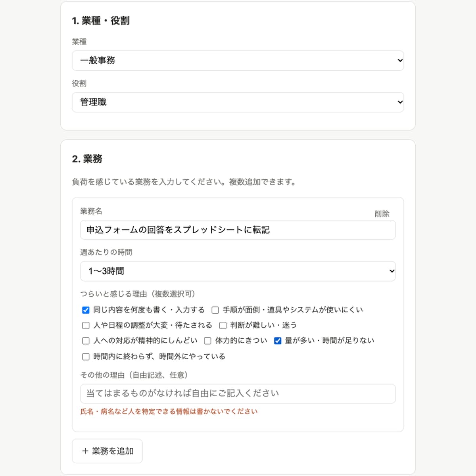Click the orange 氏名・病名 warning text
Viewport: 476px width, 476px height.
(169, 412)
